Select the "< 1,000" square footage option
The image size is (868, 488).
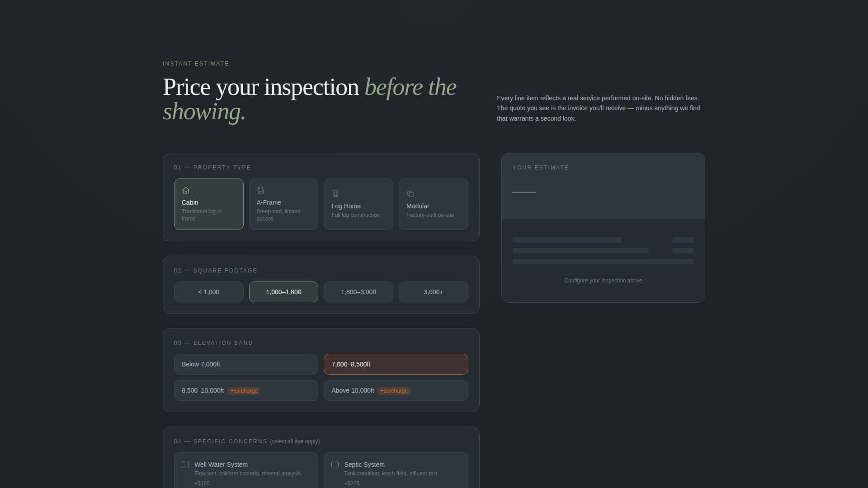208,292
